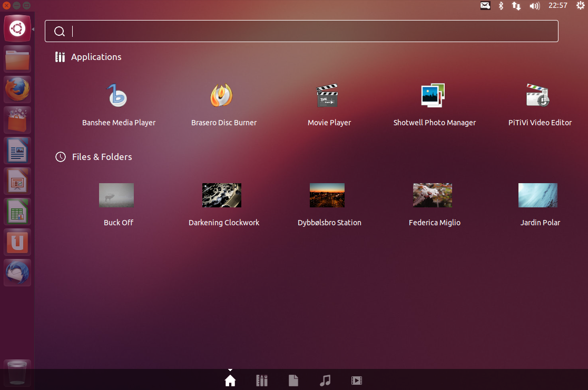Switch to the Applications lens at the bottom
This screenshot has width=588, height=390.
pyautogui.click(x=262, y=380)
